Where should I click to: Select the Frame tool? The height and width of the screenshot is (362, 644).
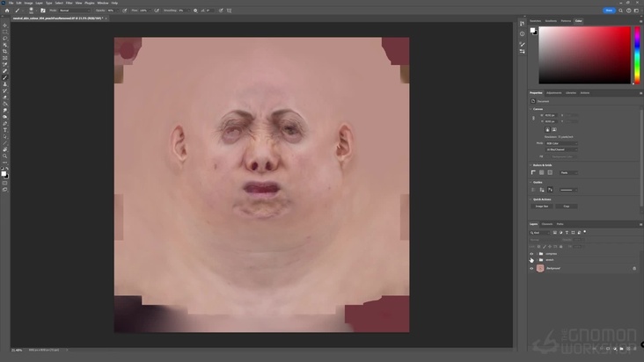tap(5, 58)
